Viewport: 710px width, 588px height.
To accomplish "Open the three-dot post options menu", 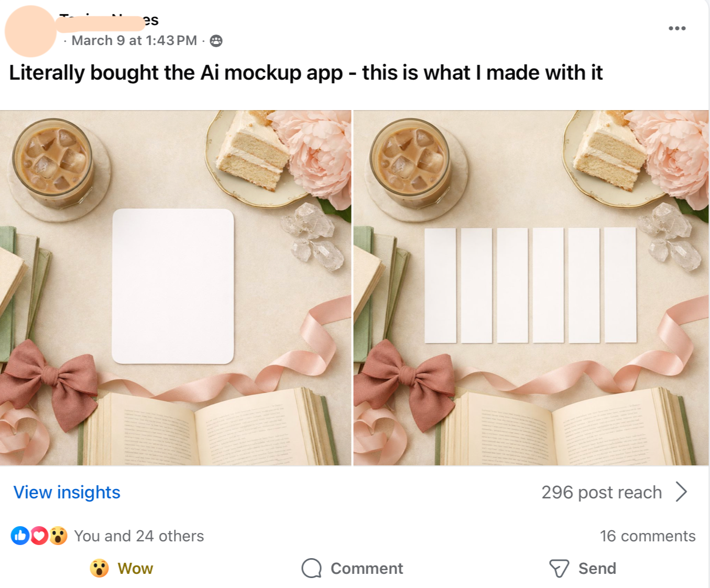I will tap(676, 28).
